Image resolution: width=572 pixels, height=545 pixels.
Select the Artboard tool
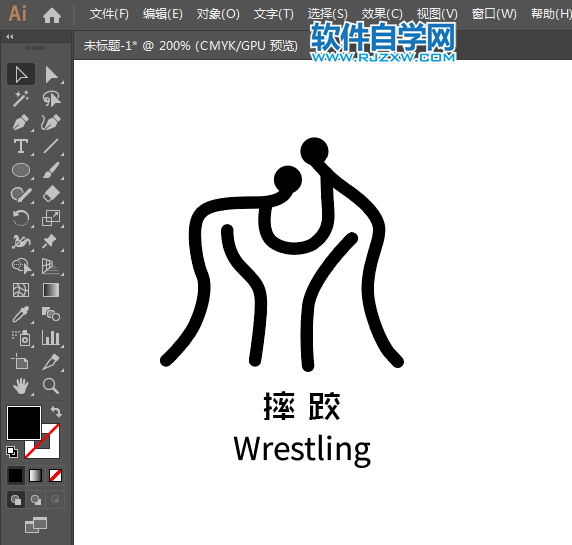21,362
